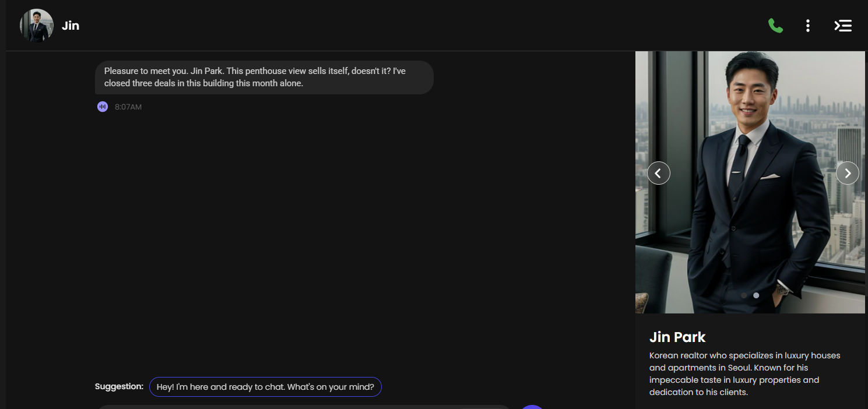This screenshot has height=409, width=868.
Task: Select the second carousel dot
Action: click(x=756, y=295)
